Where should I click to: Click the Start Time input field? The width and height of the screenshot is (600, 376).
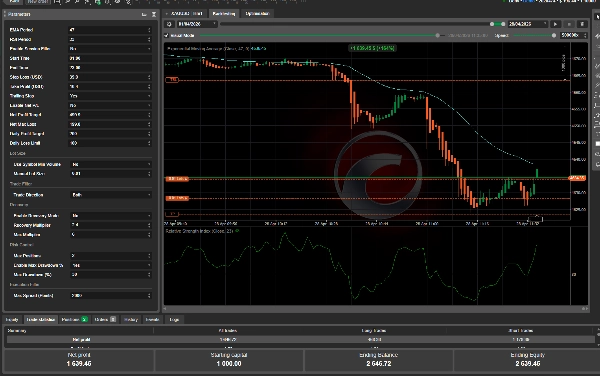point(110,59)
